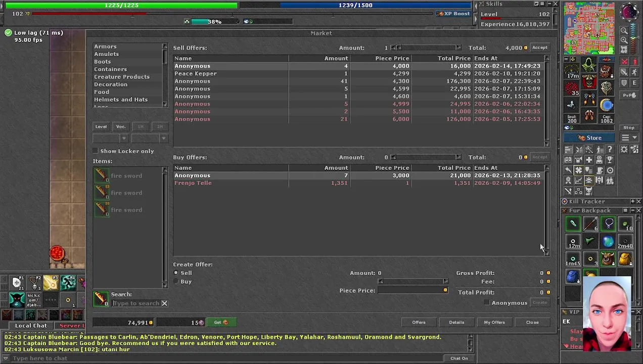Open the Offers view

tap(419, 323)
